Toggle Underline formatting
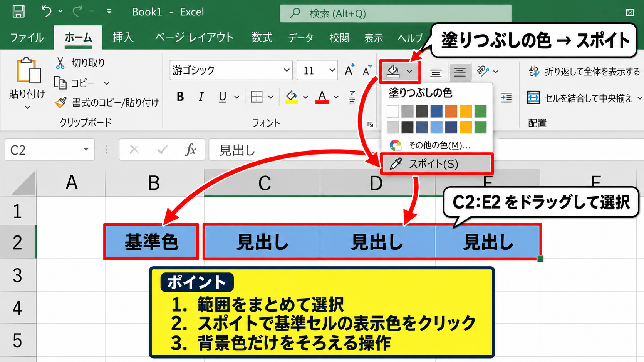 coord(222,97)
